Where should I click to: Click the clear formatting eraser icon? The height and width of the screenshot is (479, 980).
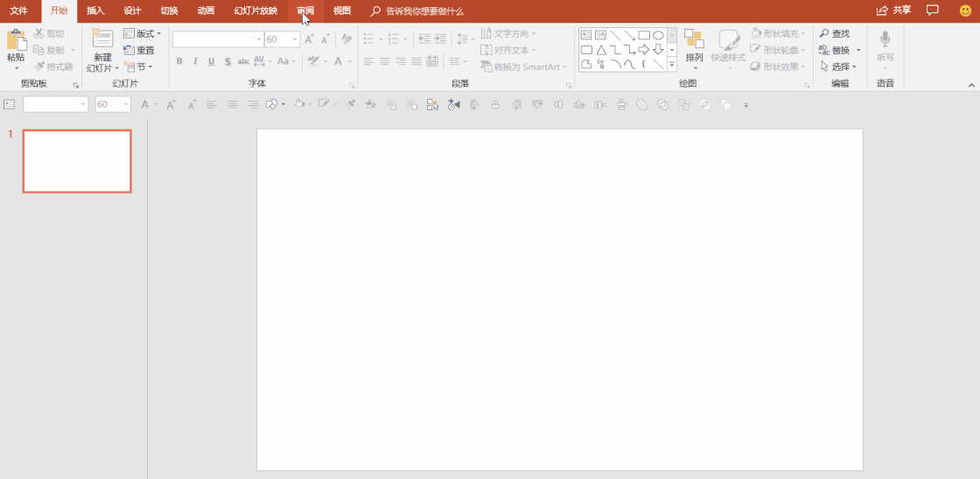coord(346,39)
